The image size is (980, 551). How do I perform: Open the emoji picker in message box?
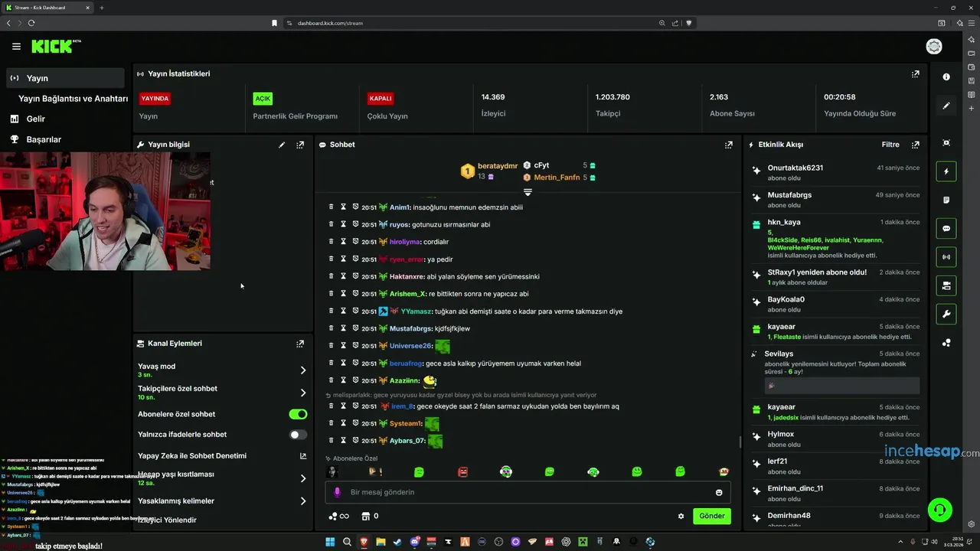pos(719,492)
